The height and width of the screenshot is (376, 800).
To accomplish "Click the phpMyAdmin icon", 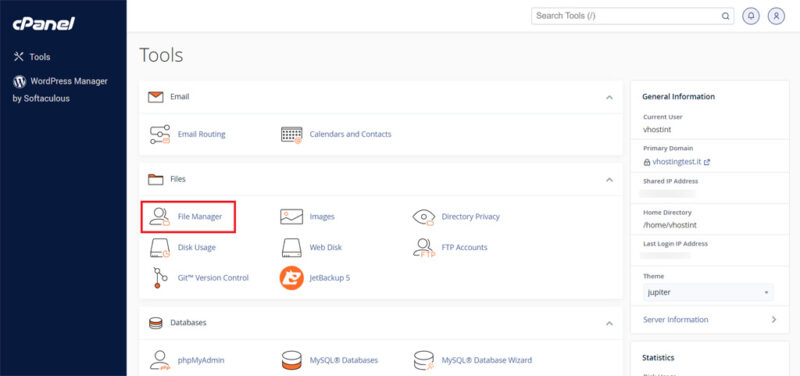I will tap(159, 360).
